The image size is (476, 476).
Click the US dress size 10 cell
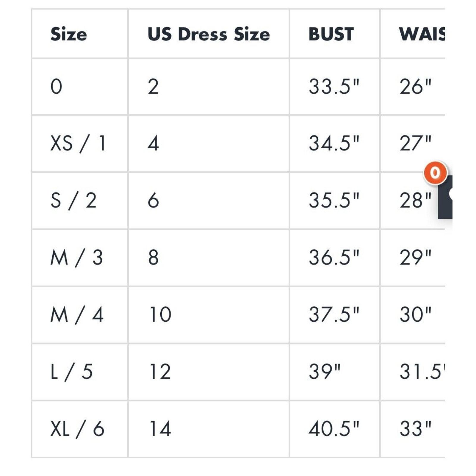point(209,315)
